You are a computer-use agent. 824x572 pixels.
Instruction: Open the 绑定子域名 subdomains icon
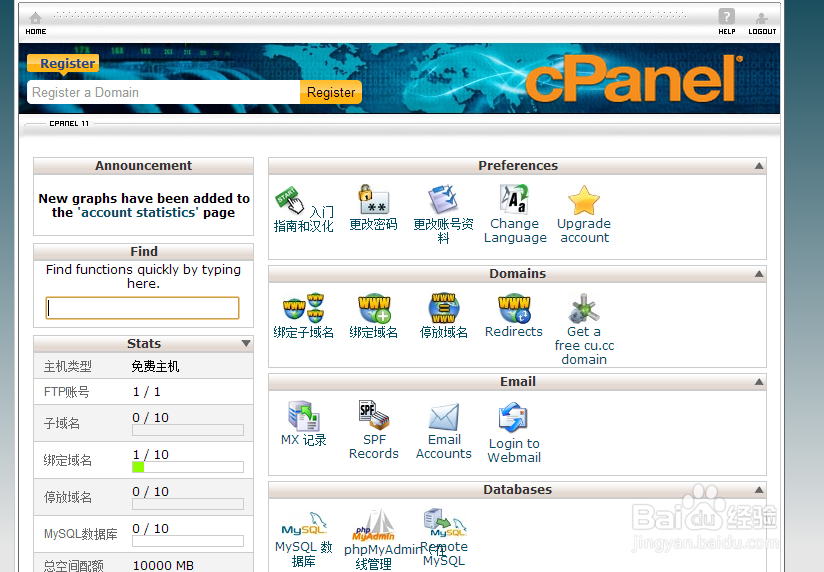pyautogui.click(x=304, y=308)
